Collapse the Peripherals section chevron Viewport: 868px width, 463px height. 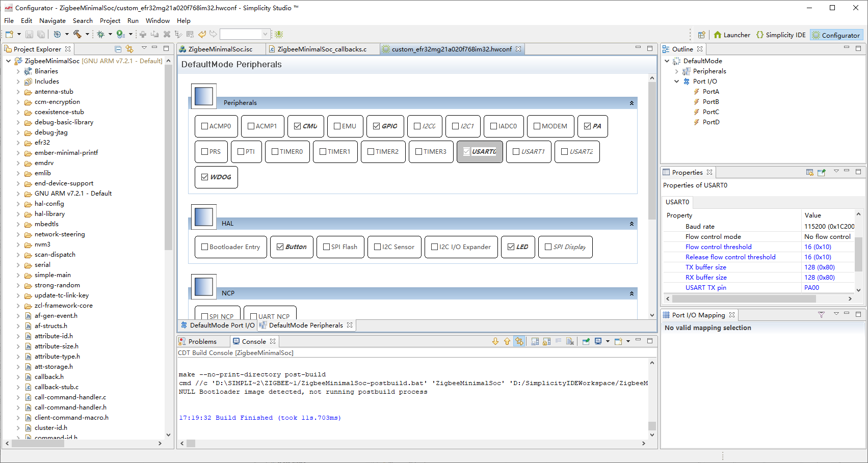coord(632,103)
